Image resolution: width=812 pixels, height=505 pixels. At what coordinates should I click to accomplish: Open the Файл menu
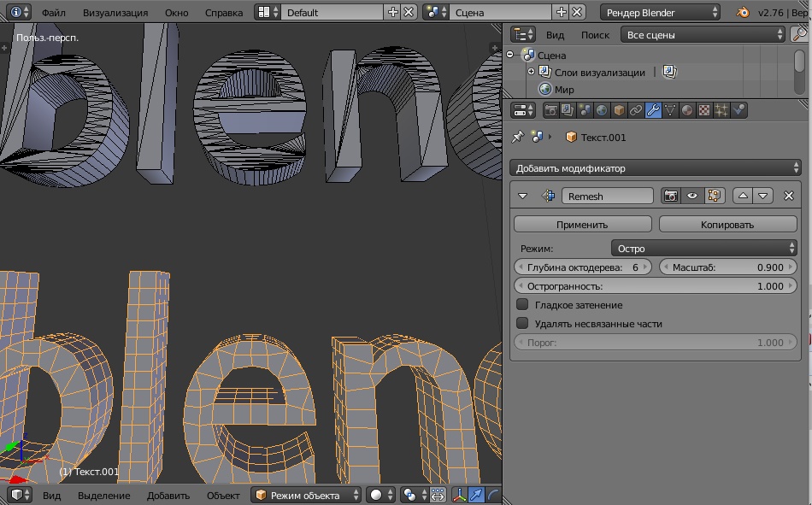(x=53, y=13)
